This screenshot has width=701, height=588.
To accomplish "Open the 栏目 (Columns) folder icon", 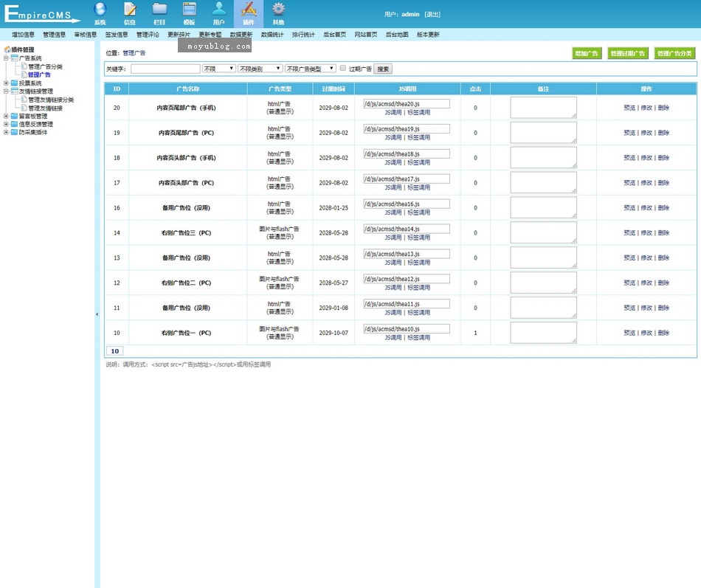I will click(x=159, y=10).
